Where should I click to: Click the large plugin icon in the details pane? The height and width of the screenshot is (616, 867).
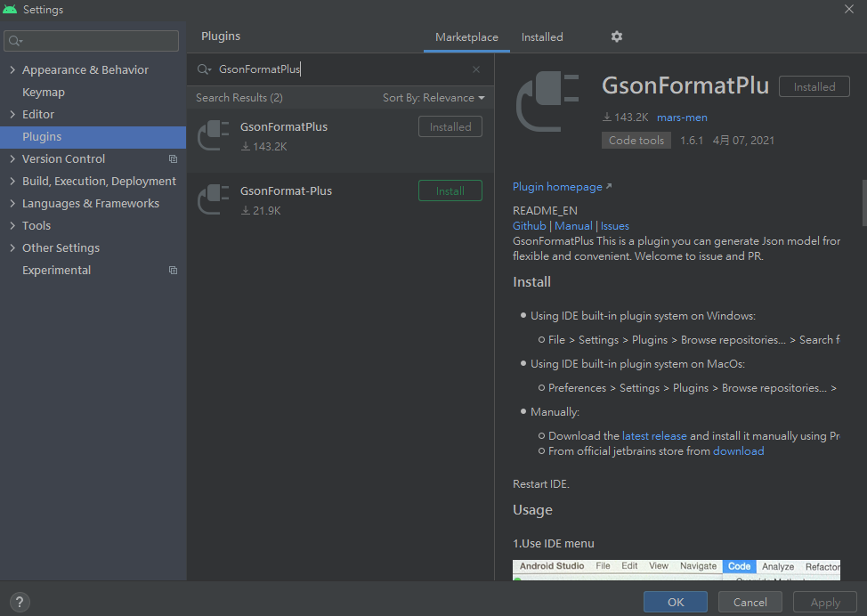[x=547, y=101]
